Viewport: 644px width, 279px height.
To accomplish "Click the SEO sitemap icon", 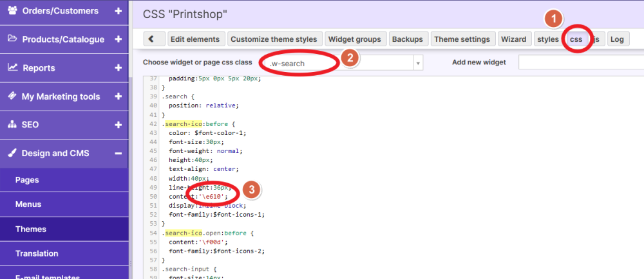I will pos(12,125).
